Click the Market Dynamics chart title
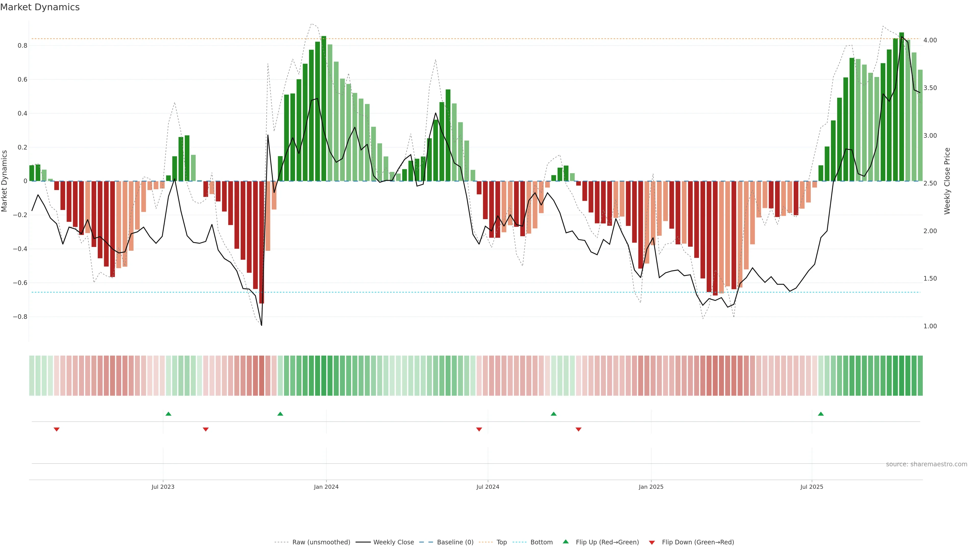 [40, 7]
